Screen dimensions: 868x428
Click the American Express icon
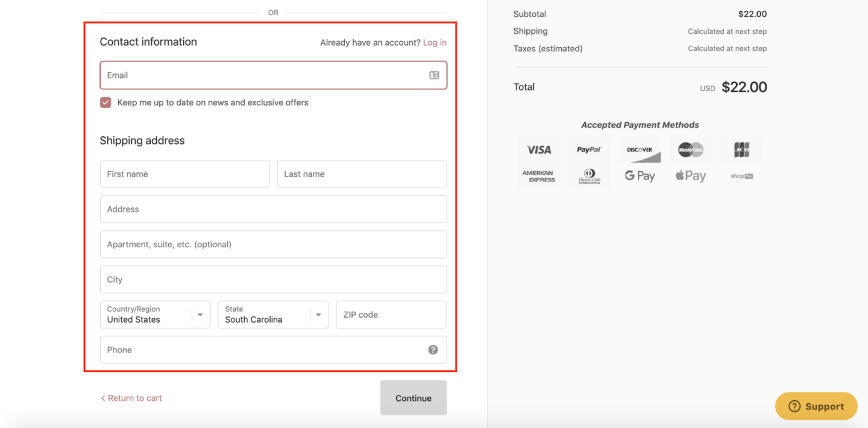(x=538, y=175)
